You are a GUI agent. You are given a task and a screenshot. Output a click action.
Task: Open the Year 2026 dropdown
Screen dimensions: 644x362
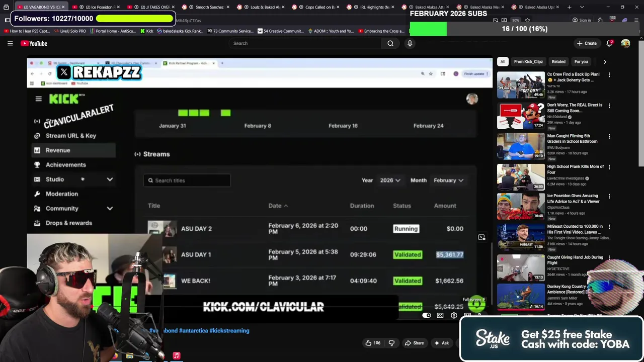(390, 180)
